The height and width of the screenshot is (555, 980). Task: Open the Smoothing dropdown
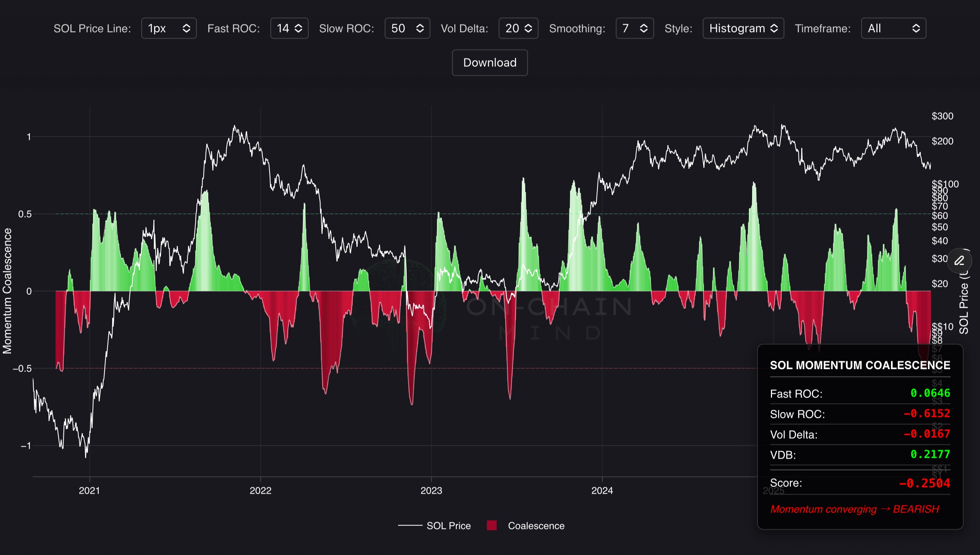coord(634,28)
